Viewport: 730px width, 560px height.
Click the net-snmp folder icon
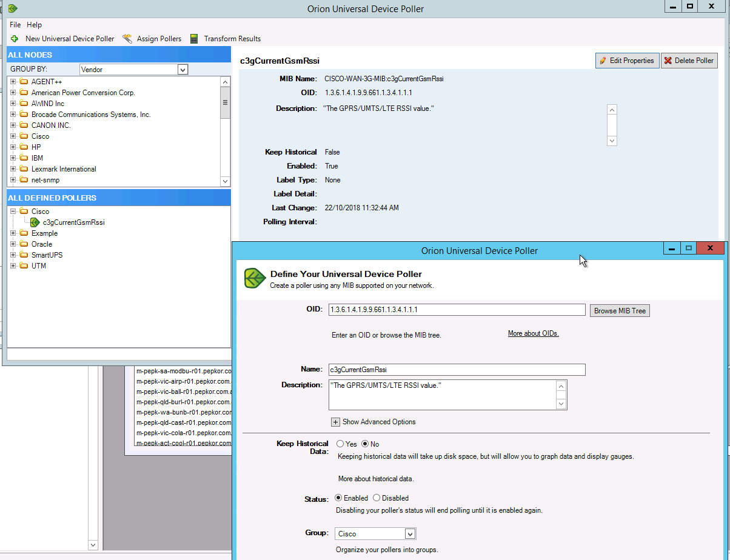point(24,180)
